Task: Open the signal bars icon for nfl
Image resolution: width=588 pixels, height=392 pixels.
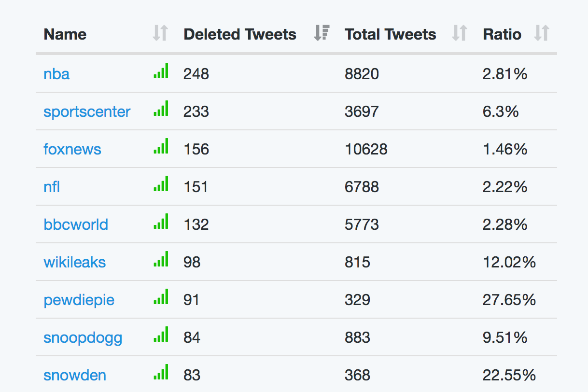Action: coord(161,183)
